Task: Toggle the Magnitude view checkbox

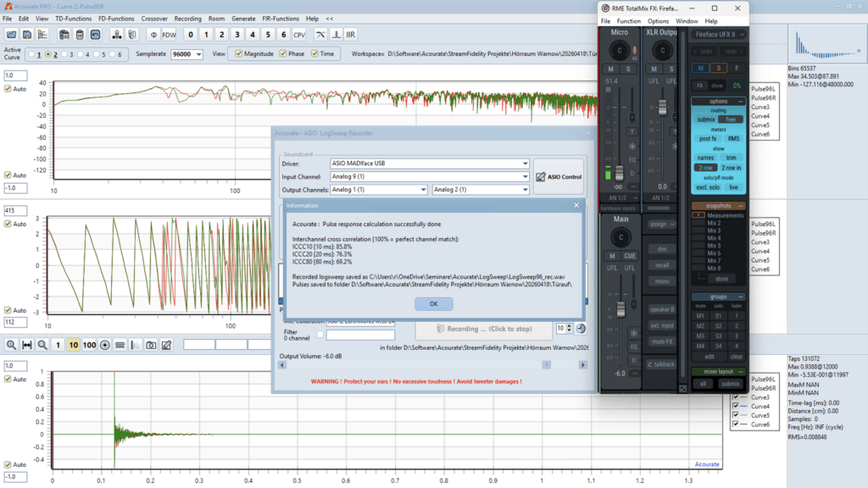Action: tap(240, 54)
